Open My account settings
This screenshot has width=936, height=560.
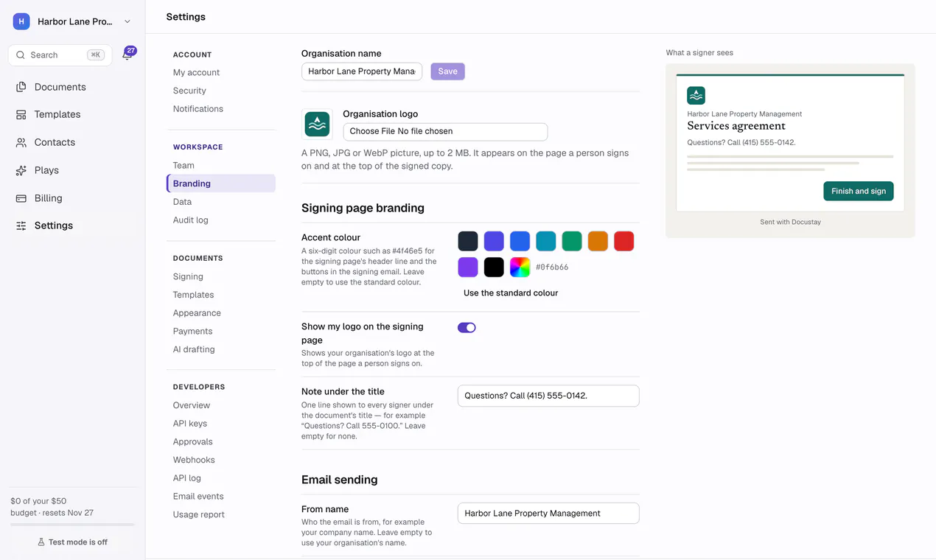coord(197,72)
